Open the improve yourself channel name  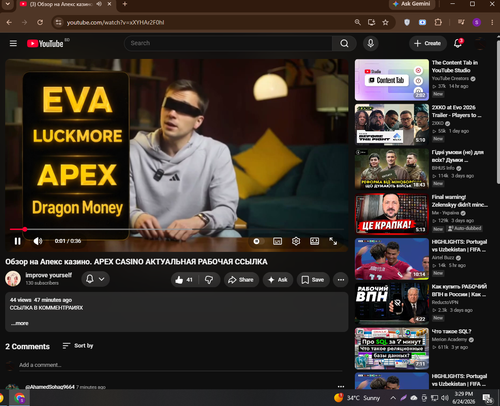(x=49, y=275)
